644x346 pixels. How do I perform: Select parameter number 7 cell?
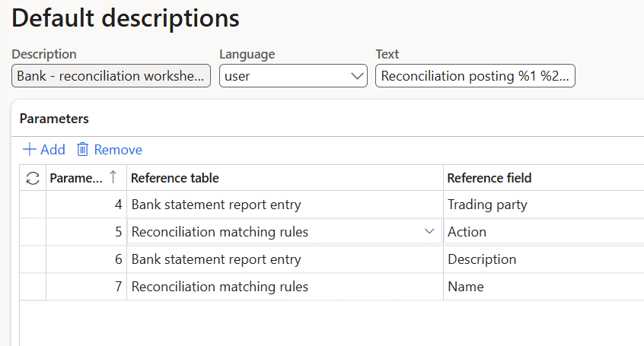(x=86, y=287)
